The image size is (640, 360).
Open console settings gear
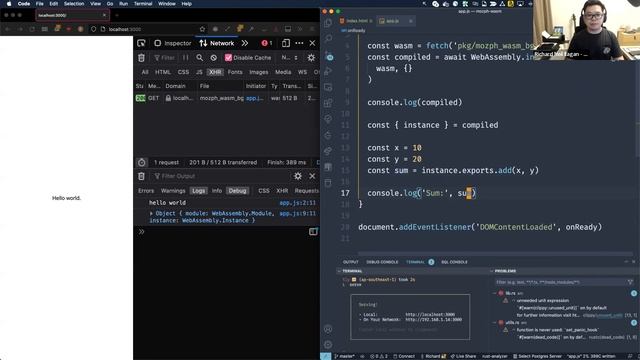coord(298,176)
